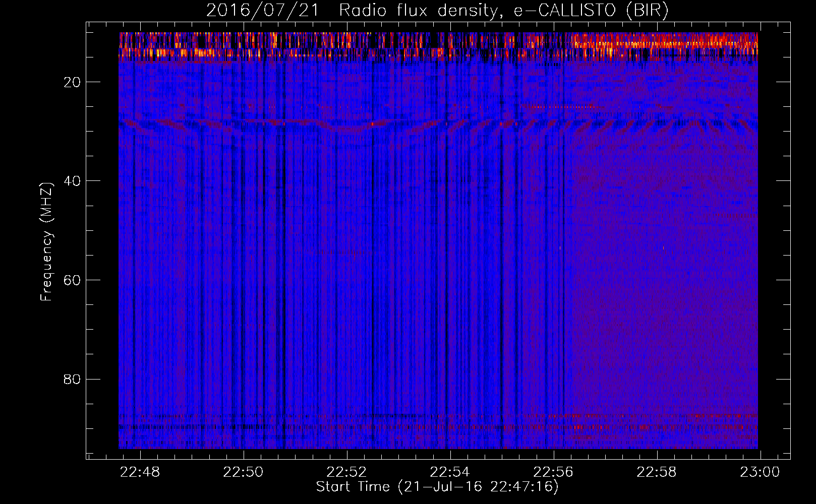Click the 80 frequency tick label
Image resolution: width=816 pixels, height=504 pixels.
[x=73, y=379]
